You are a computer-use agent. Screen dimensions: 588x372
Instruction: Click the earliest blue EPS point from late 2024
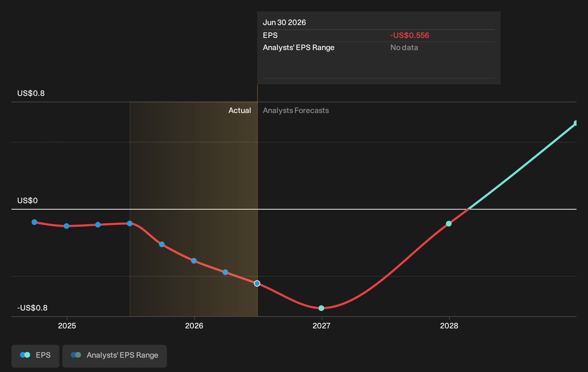[34, 222]
